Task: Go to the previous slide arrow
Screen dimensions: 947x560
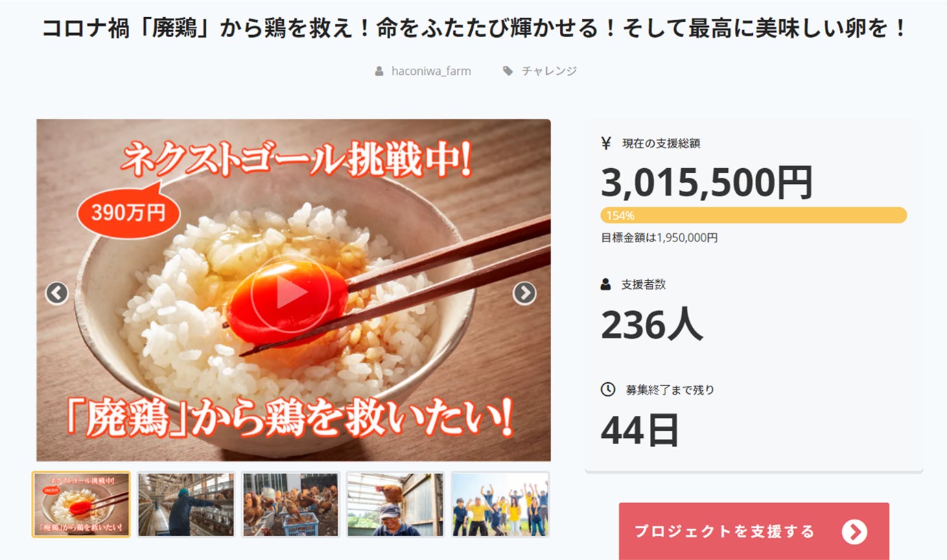Action: pyautogui.click(x=57, y=293)
